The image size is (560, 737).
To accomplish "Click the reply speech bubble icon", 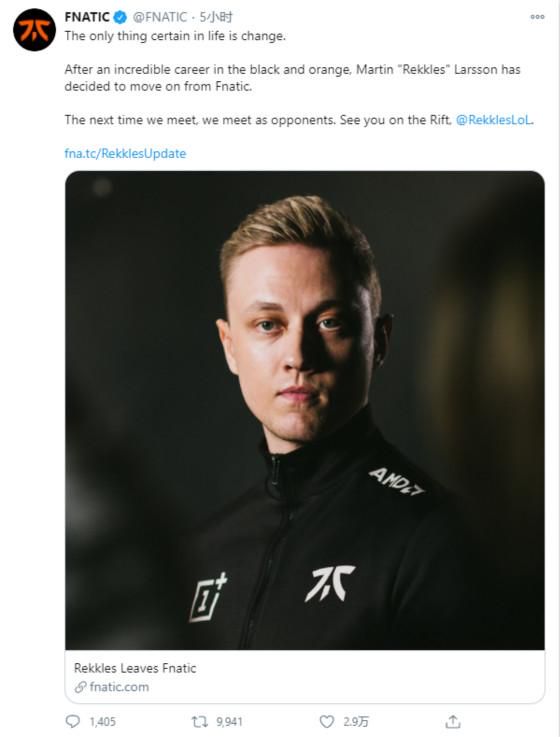I will coord(72,721).
